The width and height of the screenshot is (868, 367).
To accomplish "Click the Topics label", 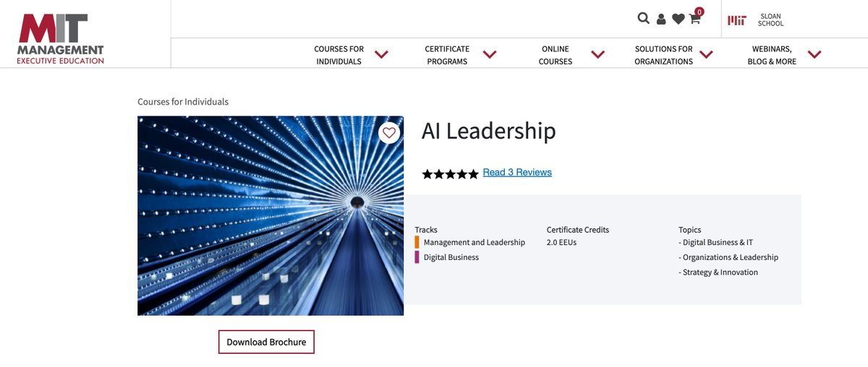I will tap(690, 230).
